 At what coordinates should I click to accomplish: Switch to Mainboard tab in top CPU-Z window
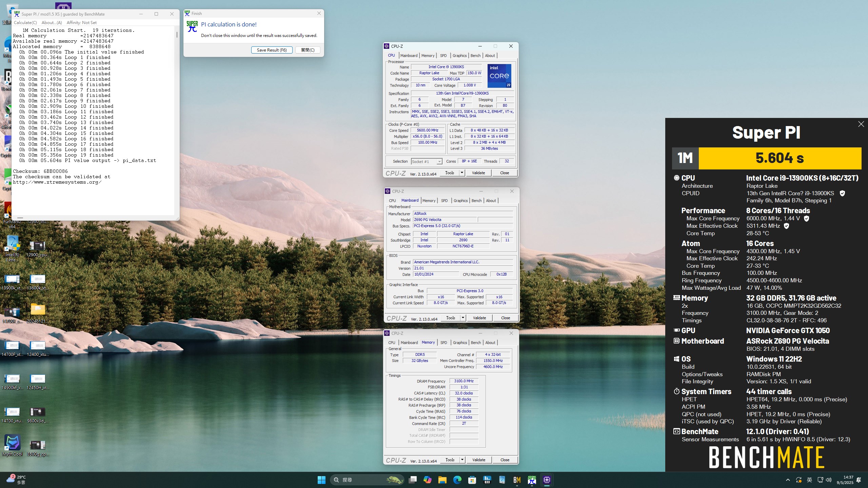[409, 56]
